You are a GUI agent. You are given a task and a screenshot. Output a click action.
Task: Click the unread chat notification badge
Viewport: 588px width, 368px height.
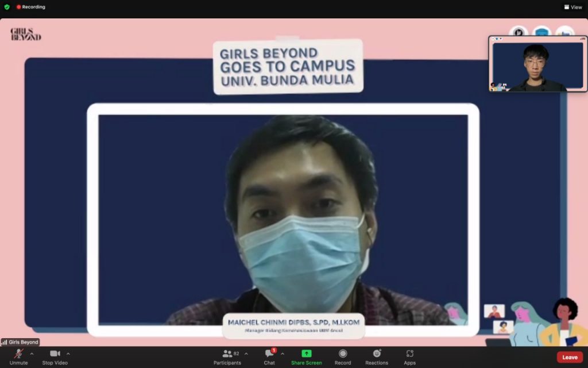point(274,350)
